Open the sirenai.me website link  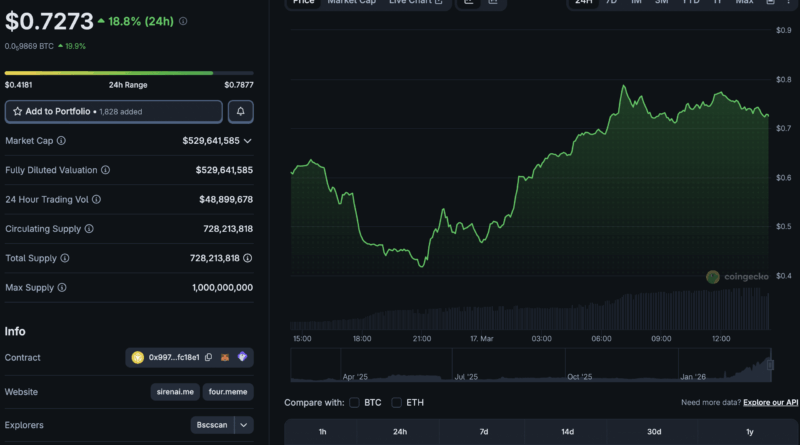point(175,391)
